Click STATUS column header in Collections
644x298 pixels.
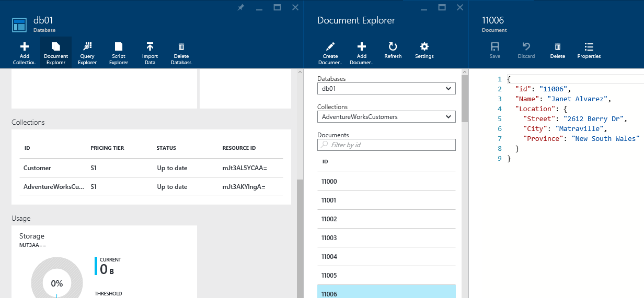(x=166, y=148)
